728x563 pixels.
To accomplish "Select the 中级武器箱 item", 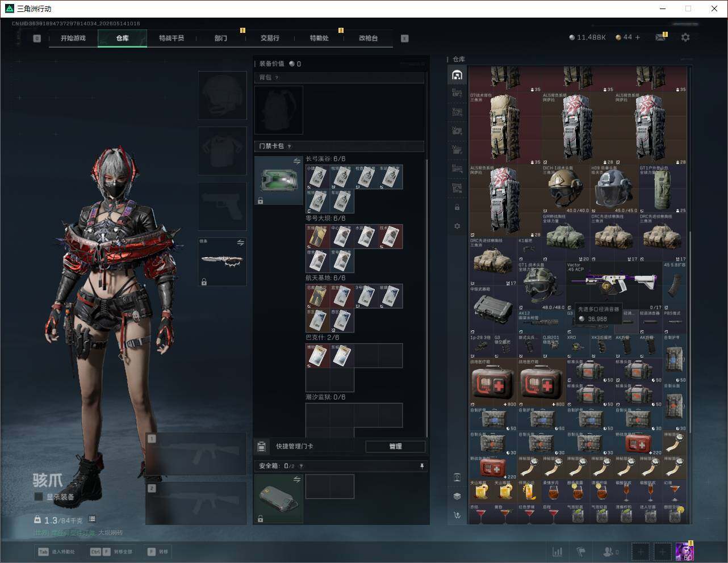I will coord(493,310).
